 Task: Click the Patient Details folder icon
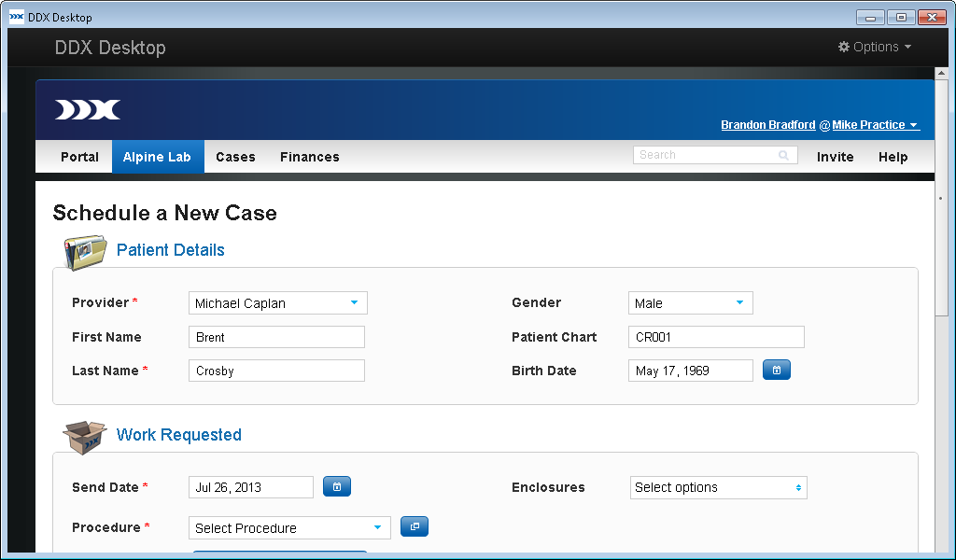click(x=84, y=251)
